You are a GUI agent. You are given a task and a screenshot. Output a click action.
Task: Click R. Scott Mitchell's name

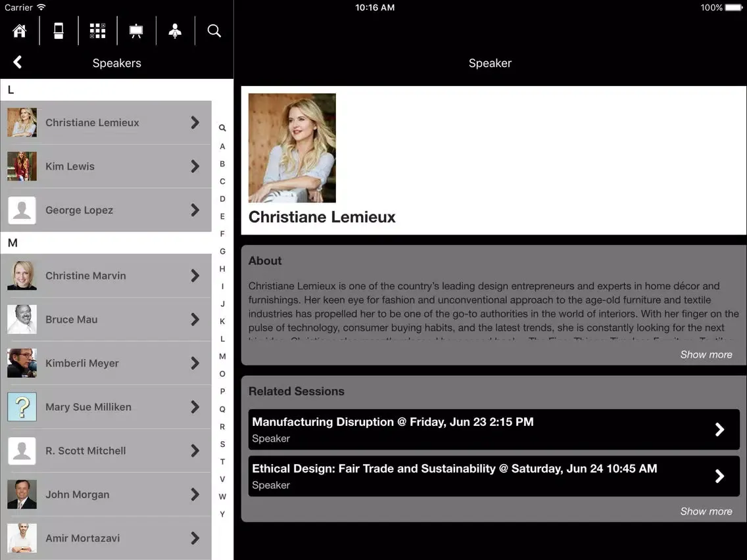85,451
